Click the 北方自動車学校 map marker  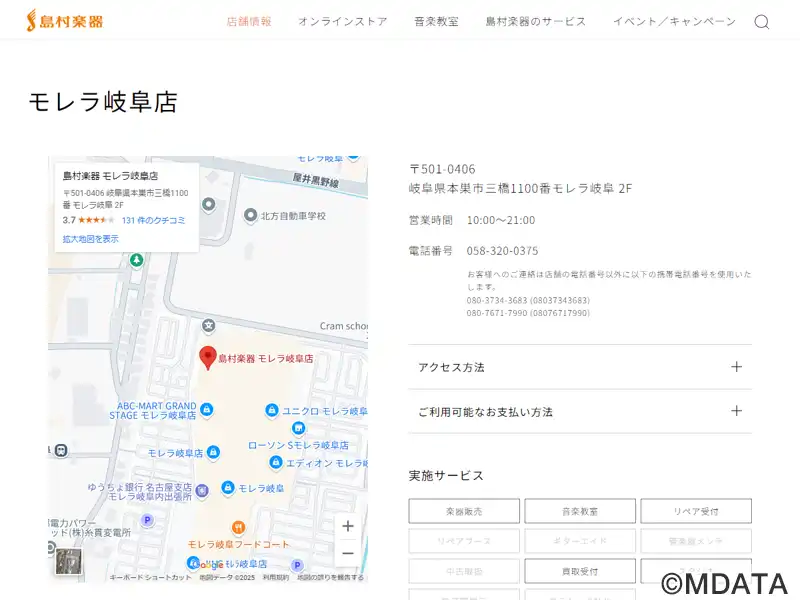tap(250, 216)
